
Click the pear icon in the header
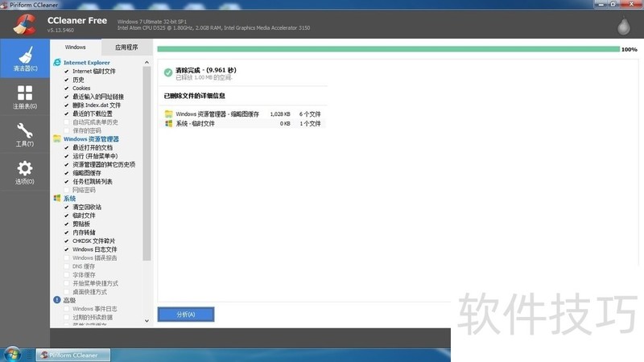point(623,26)
